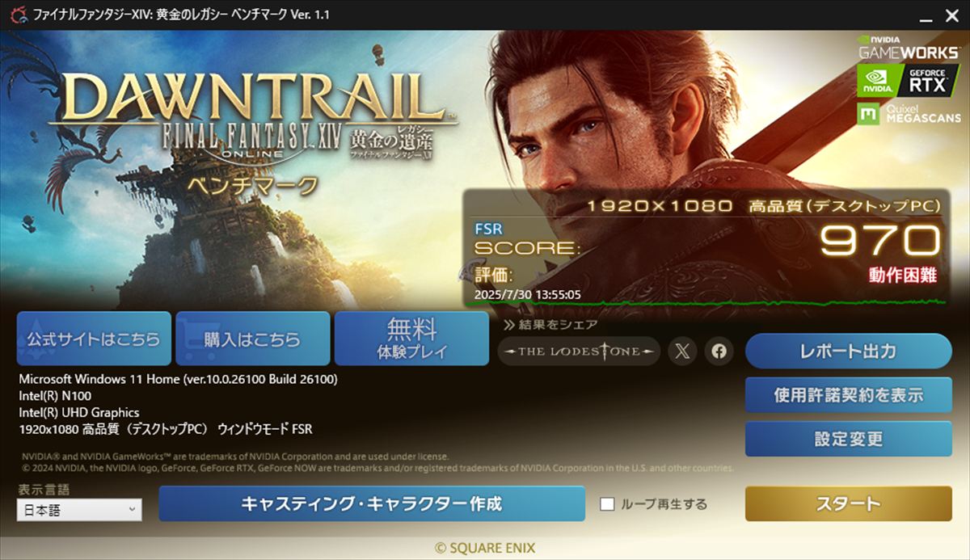
Task: Open The Lodestone share button
Action: pos(579,352)
